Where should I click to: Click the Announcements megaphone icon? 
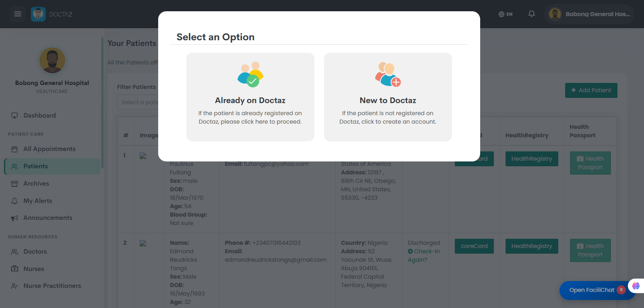pyautogui.click(x=14, y=218)
